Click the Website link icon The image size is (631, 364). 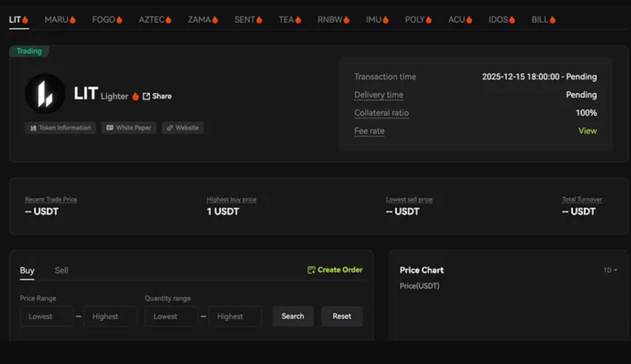170,128
